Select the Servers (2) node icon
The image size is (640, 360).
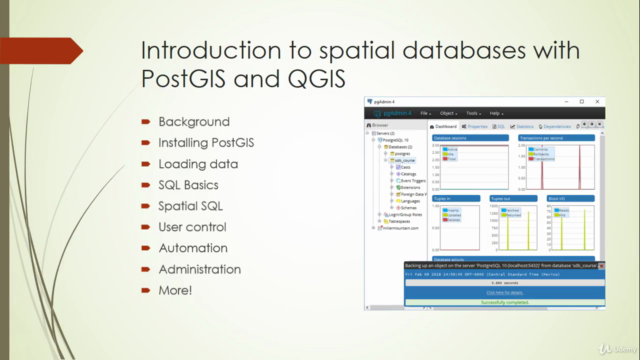pos(373,133)
